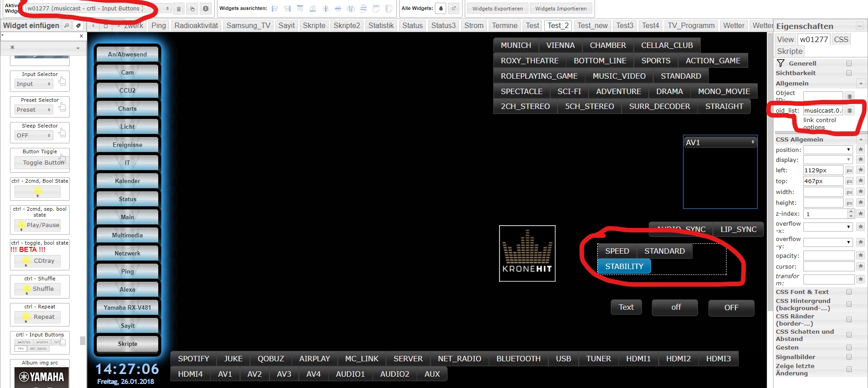Lock all widgets via padlock icon
Screen dimensions: 868x388
[x=441, y=9]
